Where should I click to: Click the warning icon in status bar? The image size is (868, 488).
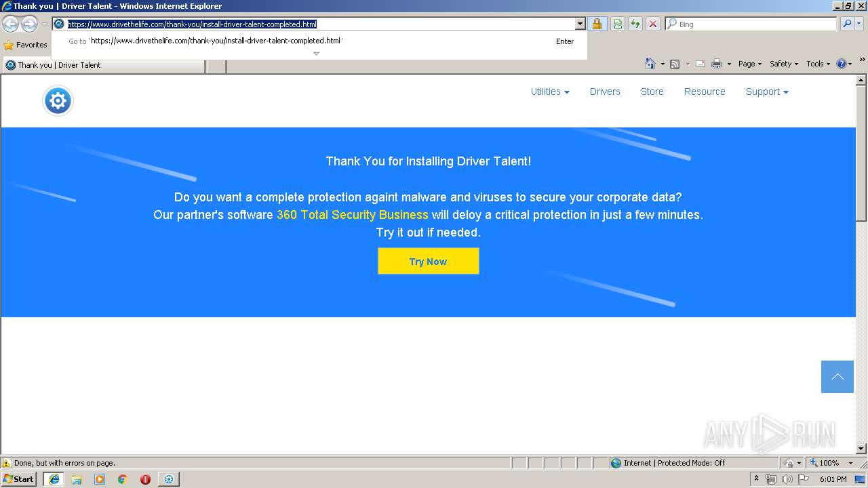[x=7, y=464]
